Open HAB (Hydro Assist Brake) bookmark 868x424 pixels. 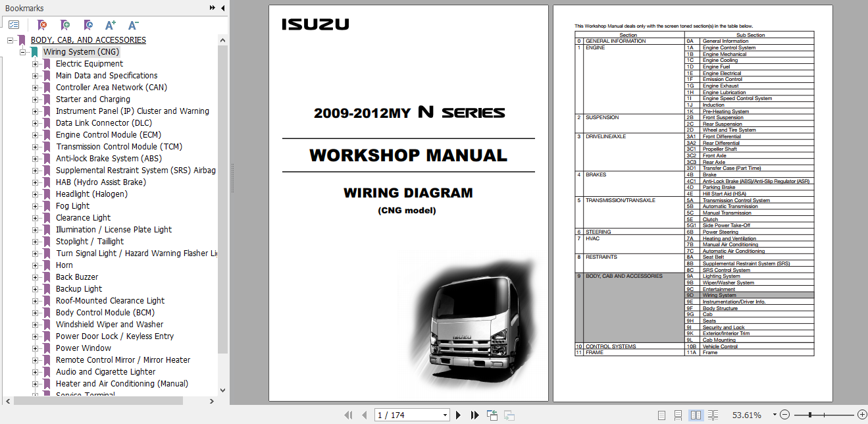tap(101, 182)
